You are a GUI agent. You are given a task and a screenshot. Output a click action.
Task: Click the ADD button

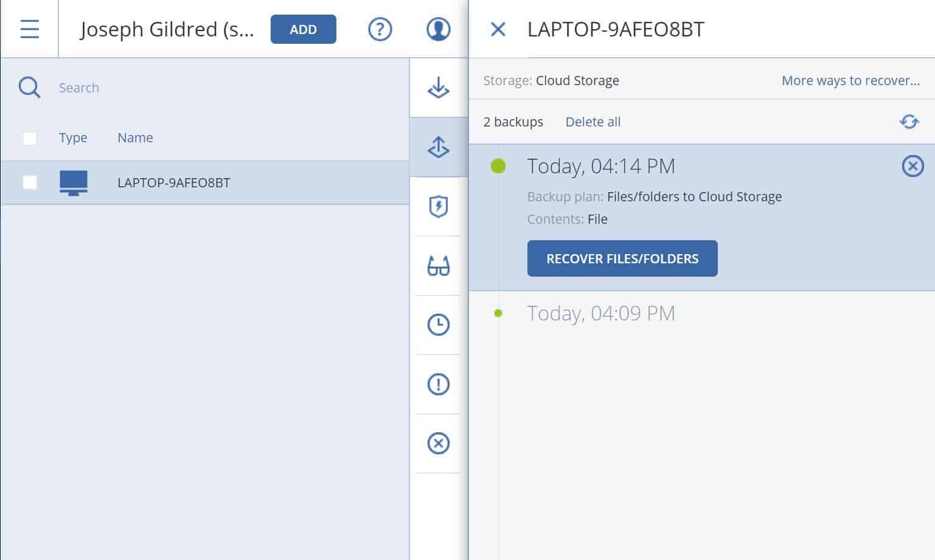coord(303,29)
